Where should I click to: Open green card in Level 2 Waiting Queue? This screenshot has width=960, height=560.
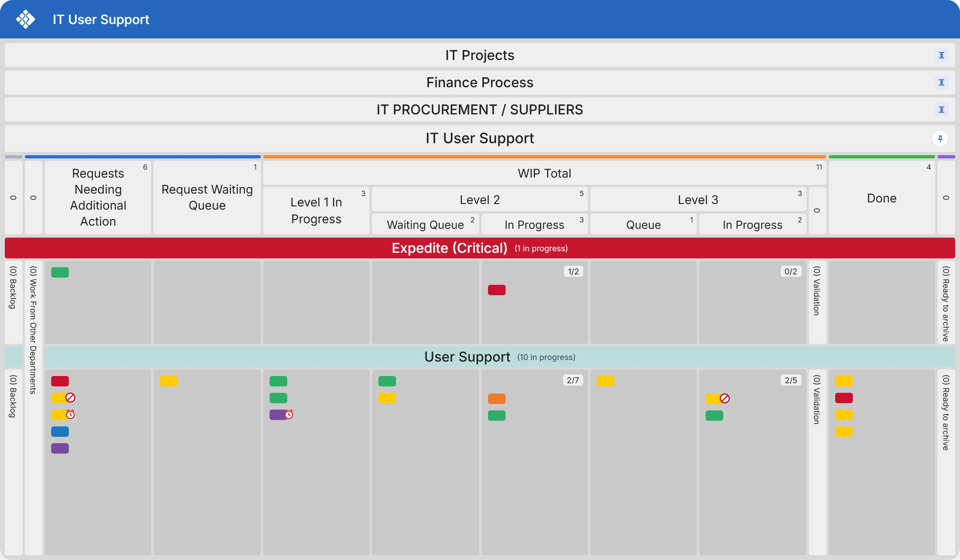pyautogui.click(x=387, y=381)
